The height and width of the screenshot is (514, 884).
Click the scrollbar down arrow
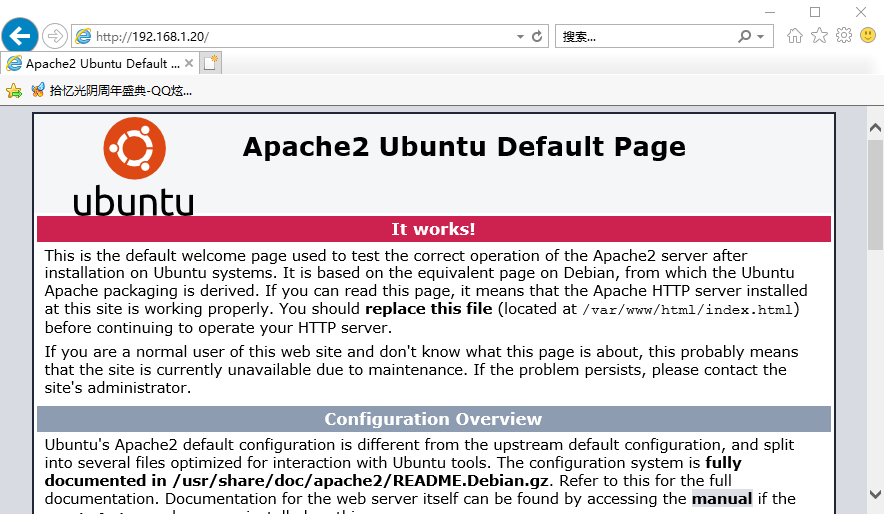pyautogui.click(x=876, y=495)
